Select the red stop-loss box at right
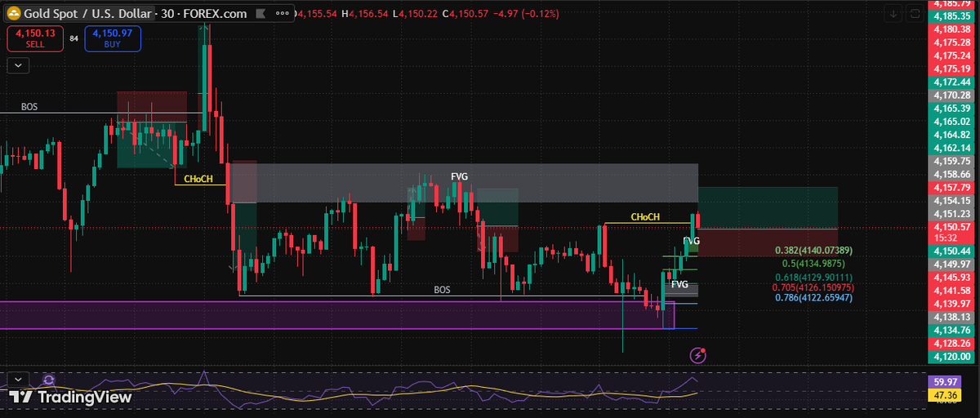The height and width of the screenshot is (418, 980). 768,242
